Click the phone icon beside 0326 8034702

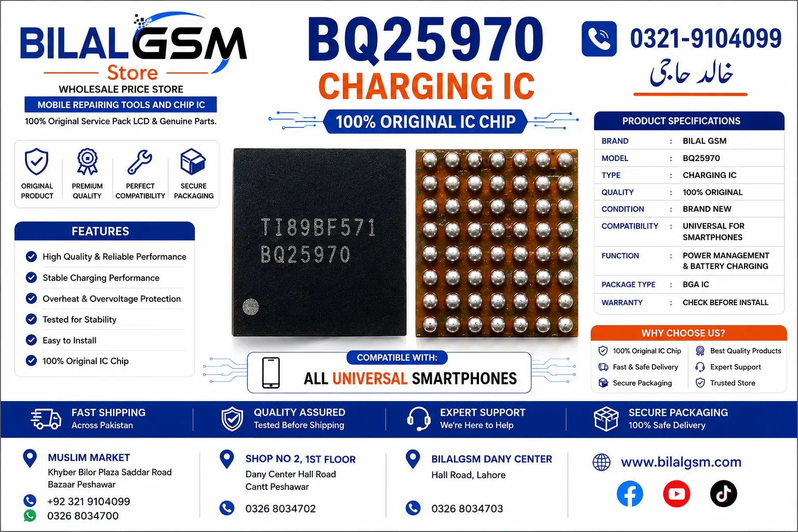click(x=227, y=508)
